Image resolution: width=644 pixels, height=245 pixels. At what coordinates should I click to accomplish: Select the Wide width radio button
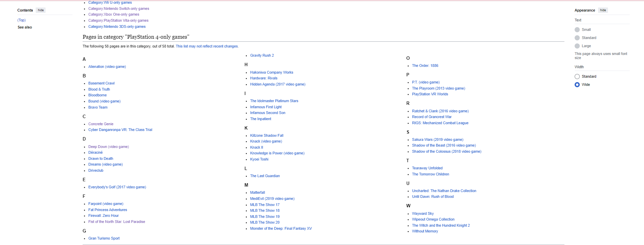pos(577,84)
